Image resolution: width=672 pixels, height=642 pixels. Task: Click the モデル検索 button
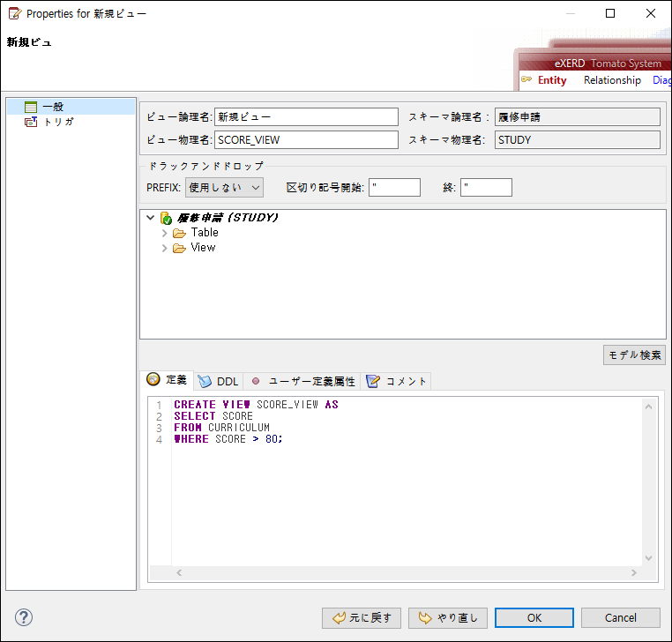[634, 355]
